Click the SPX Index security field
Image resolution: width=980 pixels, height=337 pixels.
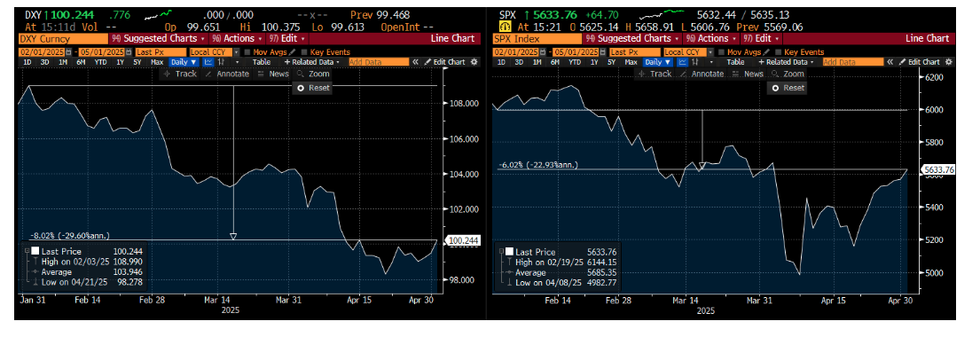point(537,38)
